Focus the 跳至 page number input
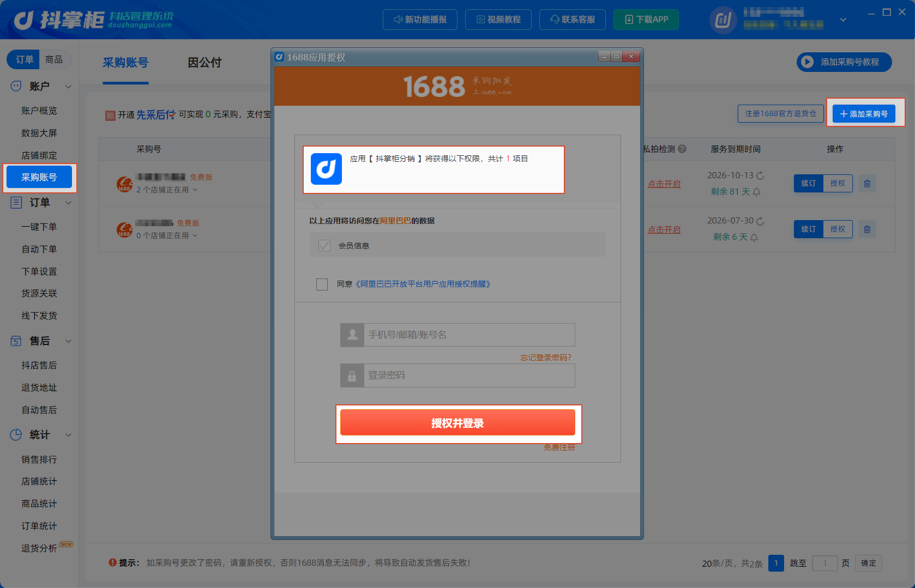915x588 pixels. [825, 563]
